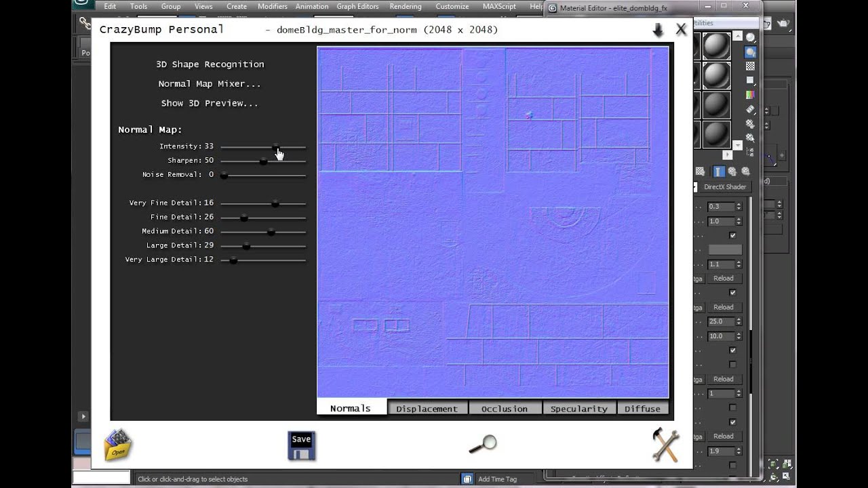Viewport: 868px width, 488px height.
Task: Click the Zoom Extents All viewport icon
Action: click(787, 464)
